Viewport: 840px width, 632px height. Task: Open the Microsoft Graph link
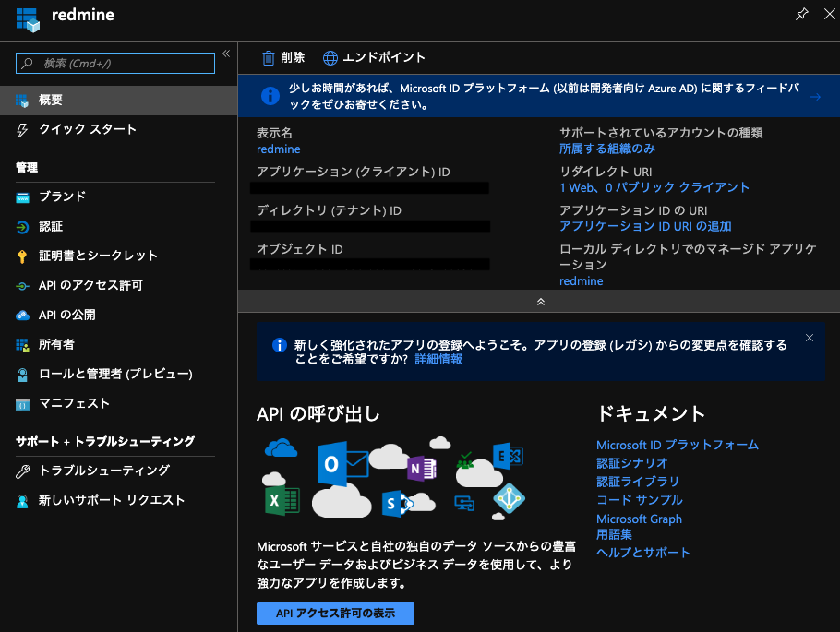639,519
